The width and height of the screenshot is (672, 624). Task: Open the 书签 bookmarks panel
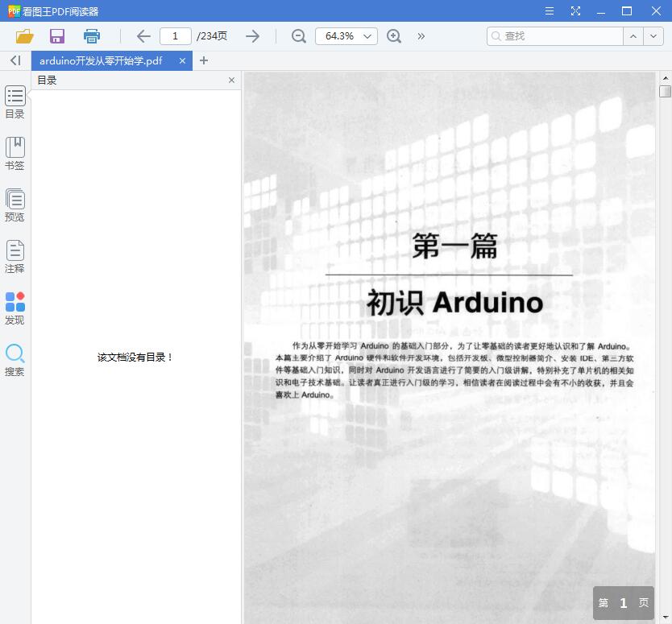pos(15,153)
